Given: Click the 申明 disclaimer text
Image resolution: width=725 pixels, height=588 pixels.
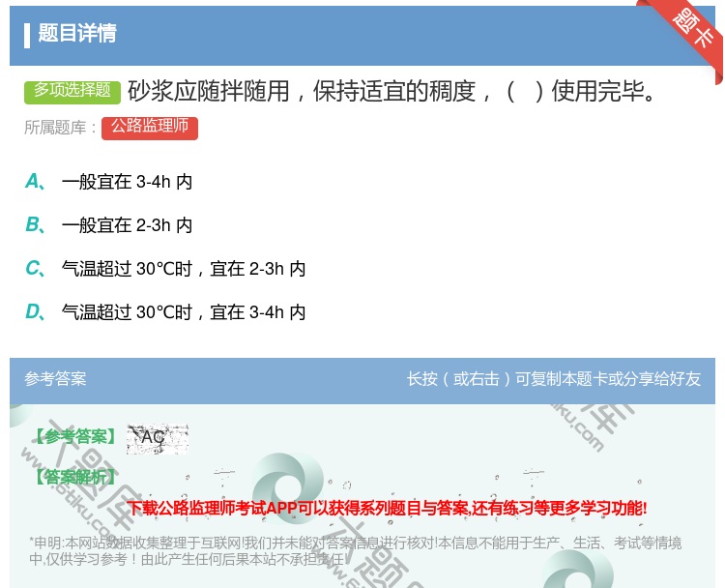Looking at the screenshot, I should tap(355, 551).
